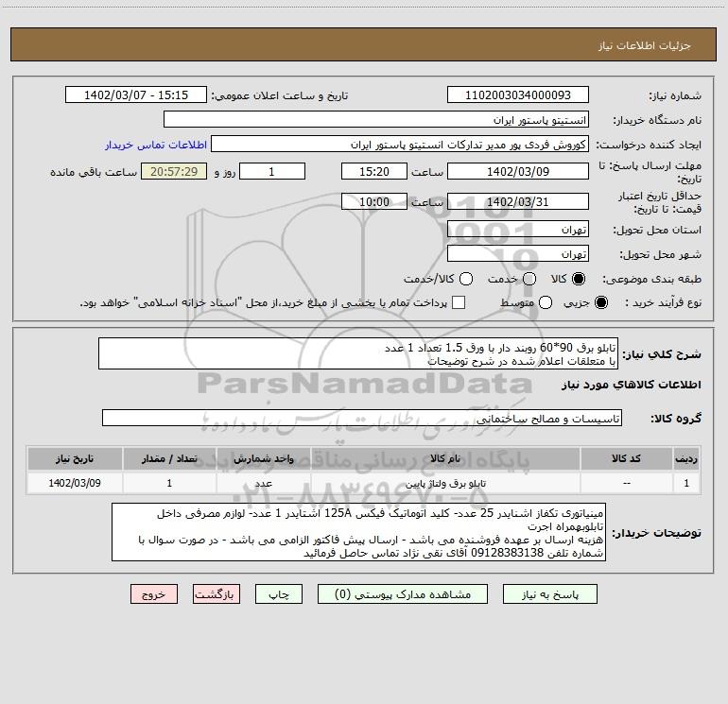The image size is (728, 704).
Task: Choose جزیی purchase process type
Action: 600,302
